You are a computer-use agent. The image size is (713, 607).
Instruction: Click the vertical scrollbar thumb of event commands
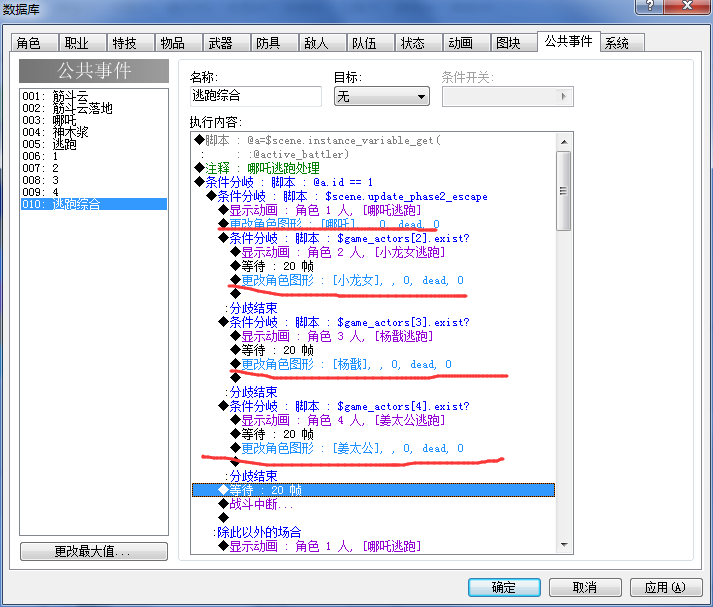click(564, 191)
